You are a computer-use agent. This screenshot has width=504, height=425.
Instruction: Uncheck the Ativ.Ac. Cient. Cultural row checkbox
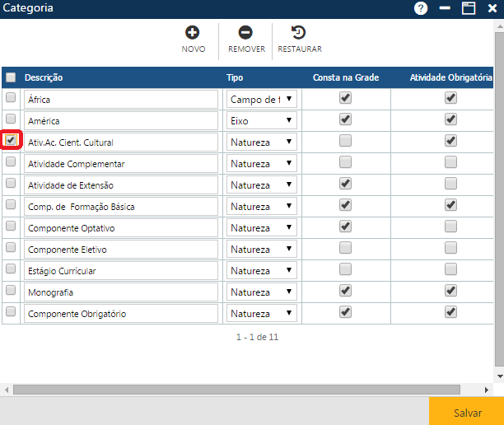[x=11, y=141]
